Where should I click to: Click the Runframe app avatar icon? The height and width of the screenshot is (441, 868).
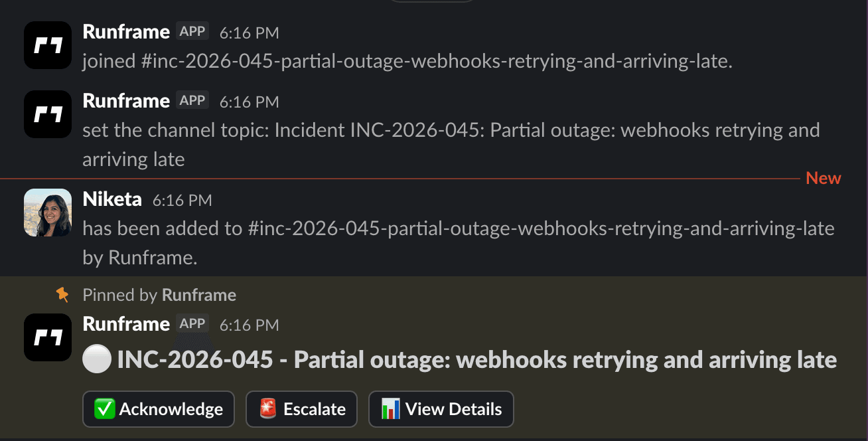click(47, 45)
